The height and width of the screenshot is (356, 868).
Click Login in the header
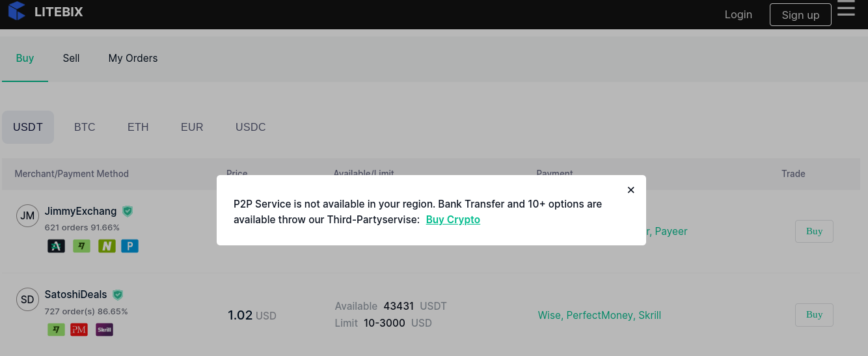pyautogui.click(x=739, y=14)
